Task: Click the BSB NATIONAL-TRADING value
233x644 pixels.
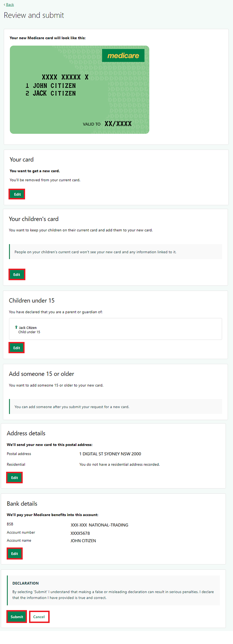Action: click(x=99, y=525)
